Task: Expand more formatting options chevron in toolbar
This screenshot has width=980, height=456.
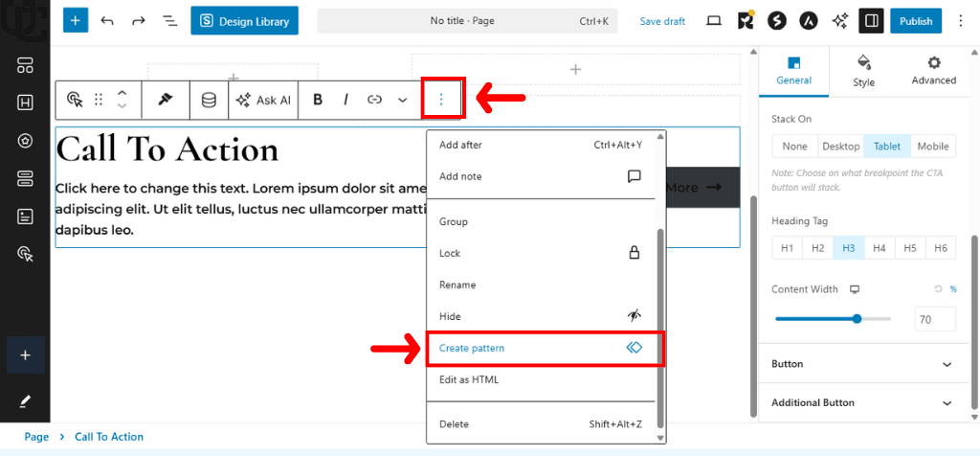Action: click(403, 100)
